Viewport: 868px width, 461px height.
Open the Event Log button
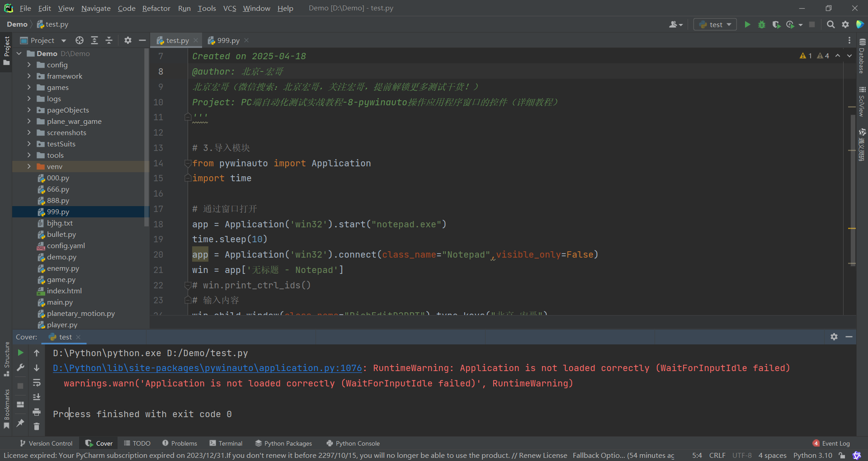pos(831,443)
